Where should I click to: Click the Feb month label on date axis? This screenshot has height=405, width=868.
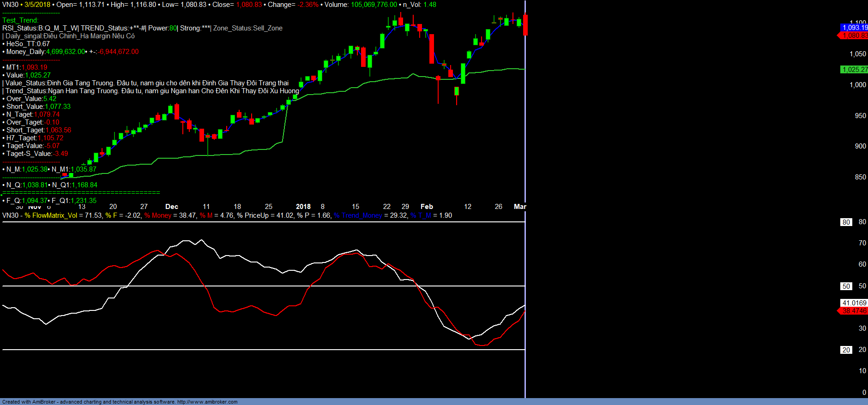pos(427,207)
